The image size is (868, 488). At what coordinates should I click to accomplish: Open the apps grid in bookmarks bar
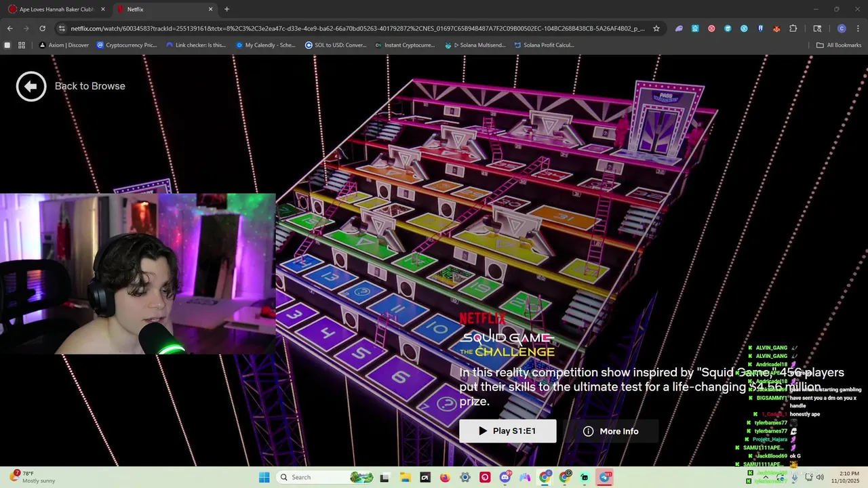[x=22, y=45]
